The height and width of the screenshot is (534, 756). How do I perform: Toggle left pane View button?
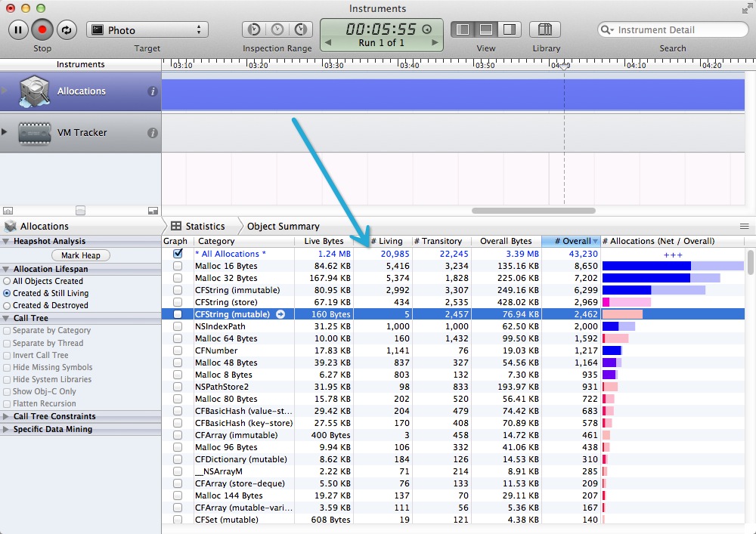click(463, 30)
